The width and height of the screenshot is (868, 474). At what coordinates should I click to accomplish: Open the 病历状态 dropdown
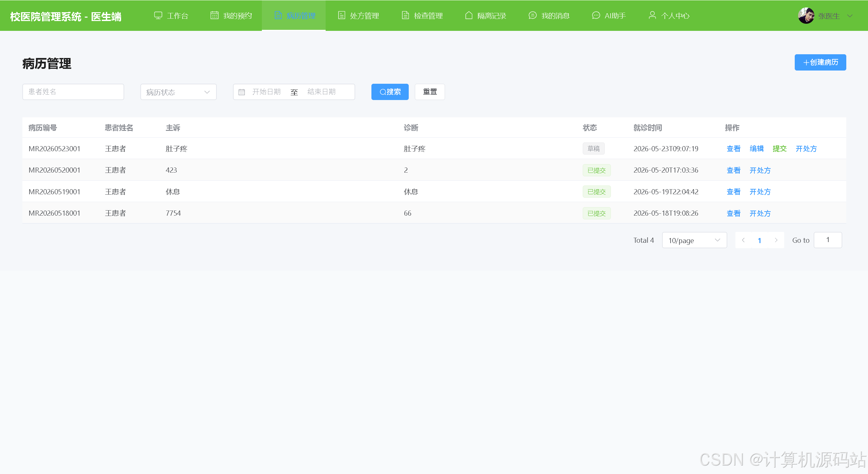click(178, 92)
